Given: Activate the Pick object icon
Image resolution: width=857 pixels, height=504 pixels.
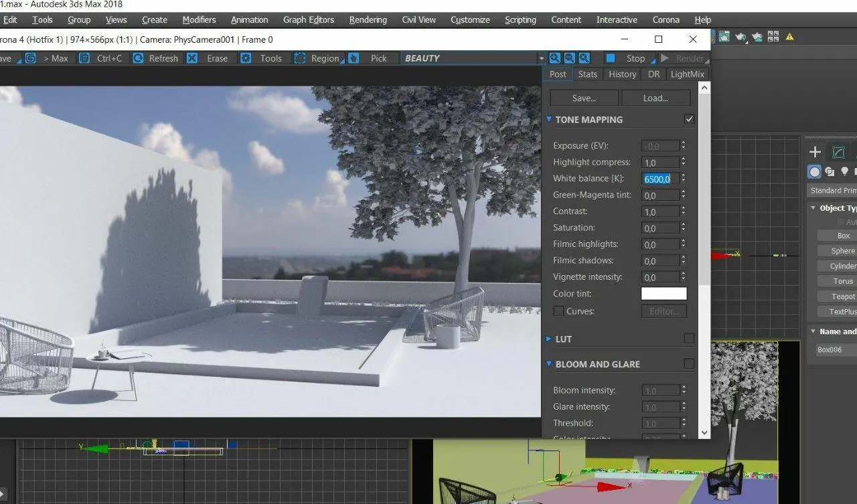Looking at the screenshot, I should click(x=354, y=58).
